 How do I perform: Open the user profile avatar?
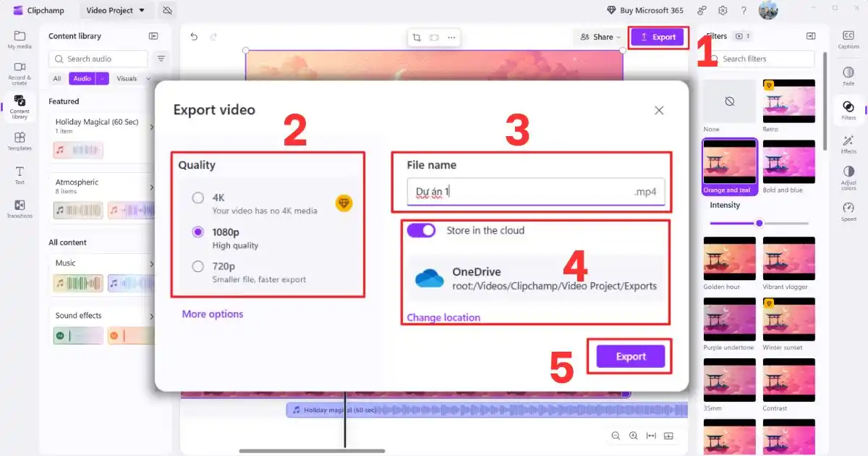pyautogui.click(x=768, y=10)
